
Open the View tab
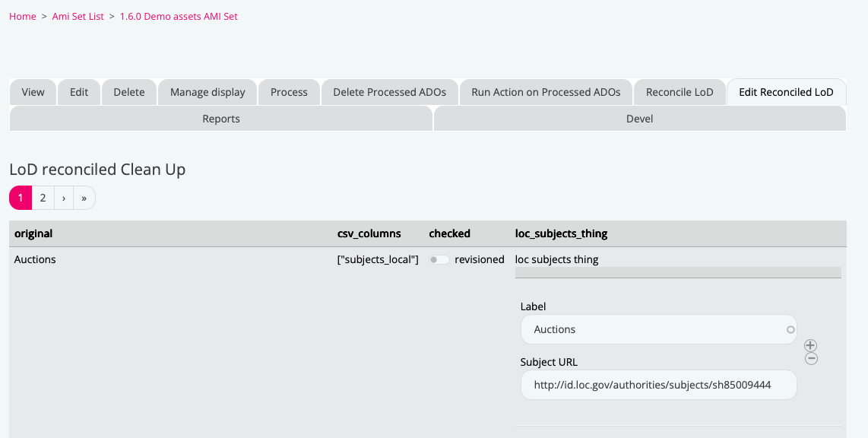click(x=33, y=92)
